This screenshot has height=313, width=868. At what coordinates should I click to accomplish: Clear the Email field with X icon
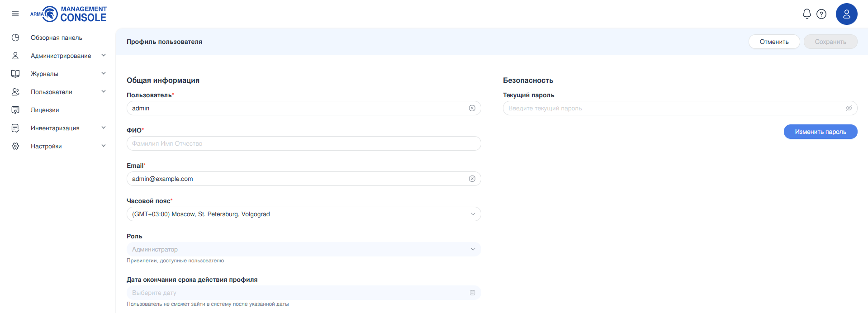[472, 179]
